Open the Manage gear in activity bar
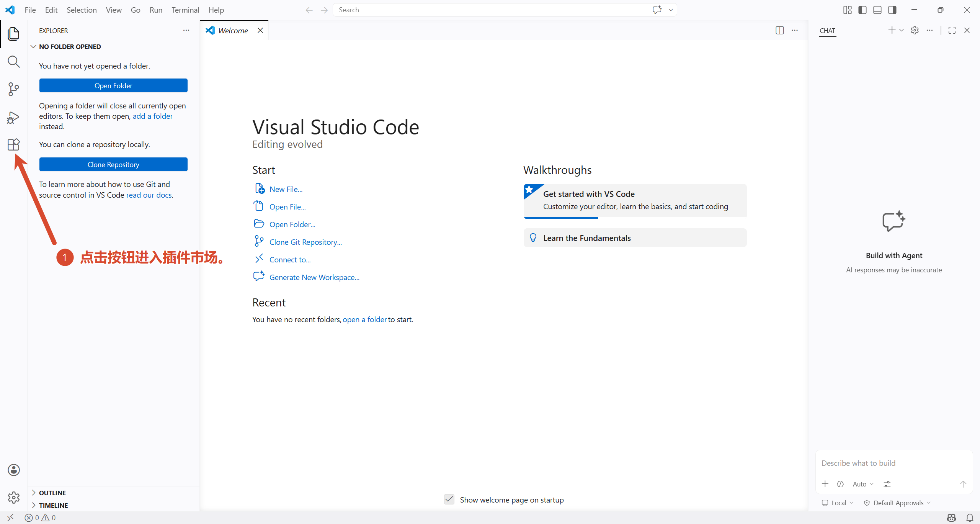 [13, 497]
